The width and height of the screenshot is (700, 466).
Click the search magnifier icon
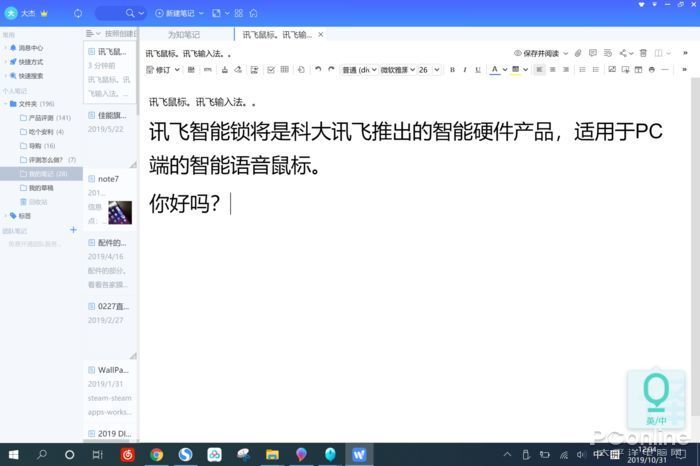coord(130,13)
